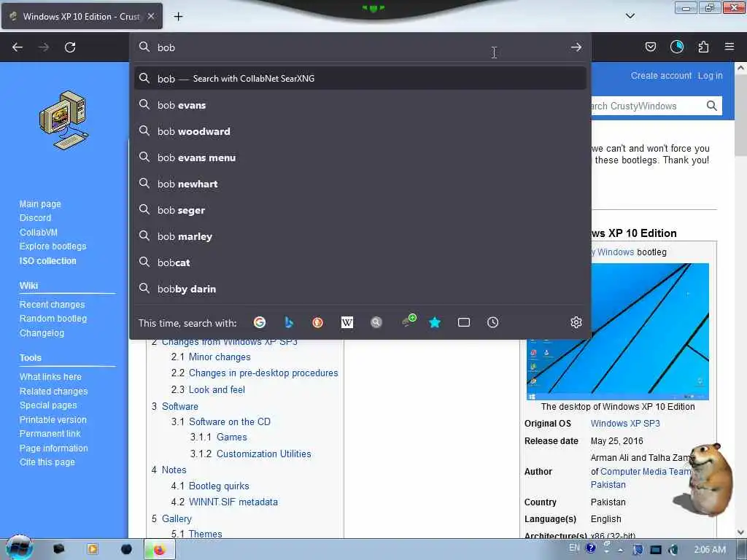Open Discord sidebar link
Image resolution: width=747 pixels, height=560 pixels.
35,217
